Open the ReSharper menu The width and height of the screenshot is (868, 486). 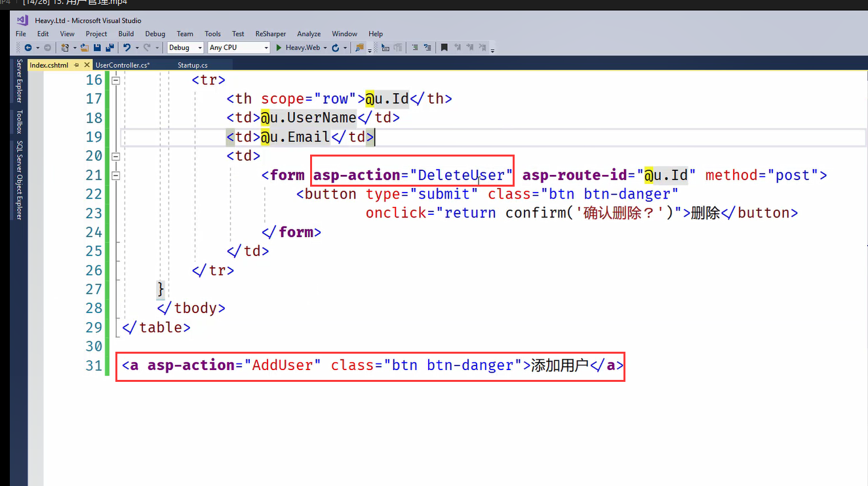[x=271, y=34]
